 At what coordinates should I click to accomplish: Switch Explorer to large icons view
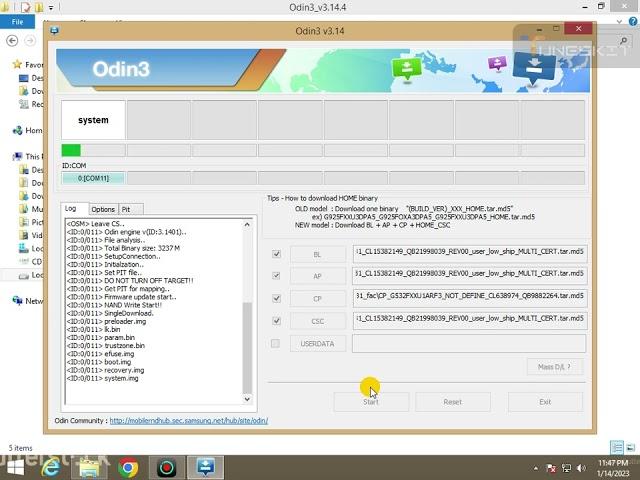630,448
